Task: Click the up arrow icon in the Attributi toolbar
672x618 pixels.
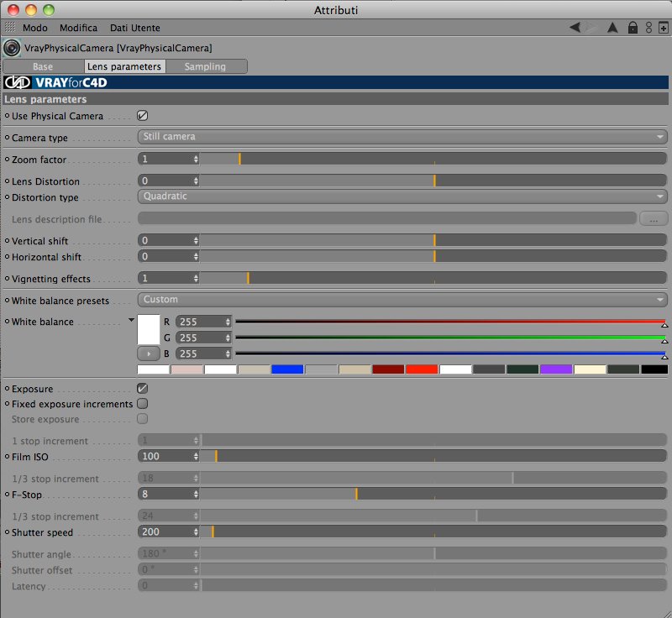Action: pyautogui.click(x=612, y=28)
